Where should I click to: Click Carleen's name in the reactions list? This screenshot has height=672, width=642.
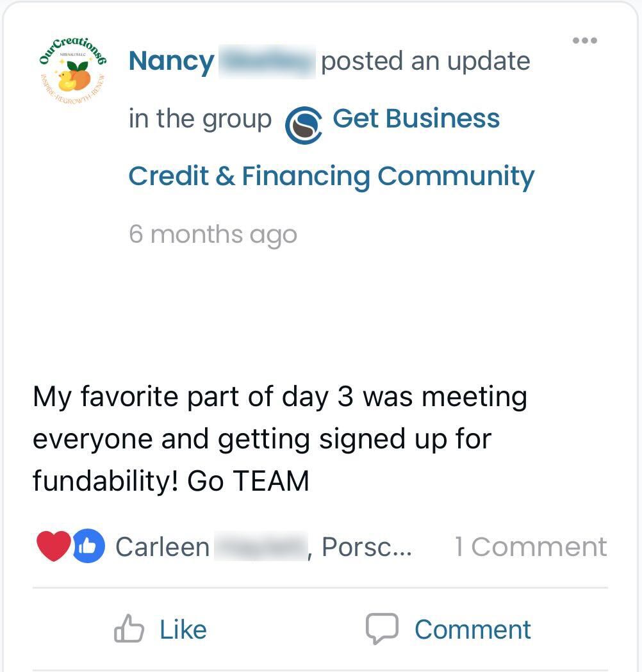(162, 547)
